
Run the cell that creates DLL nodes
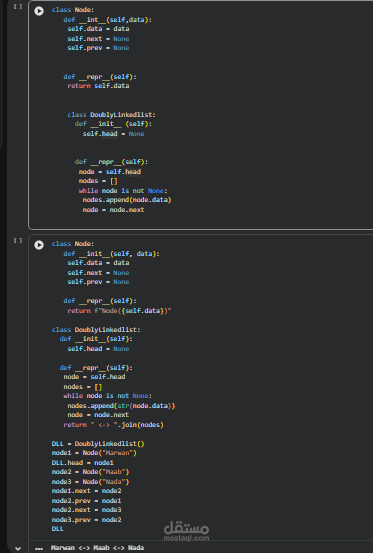[x=39, y=245]
